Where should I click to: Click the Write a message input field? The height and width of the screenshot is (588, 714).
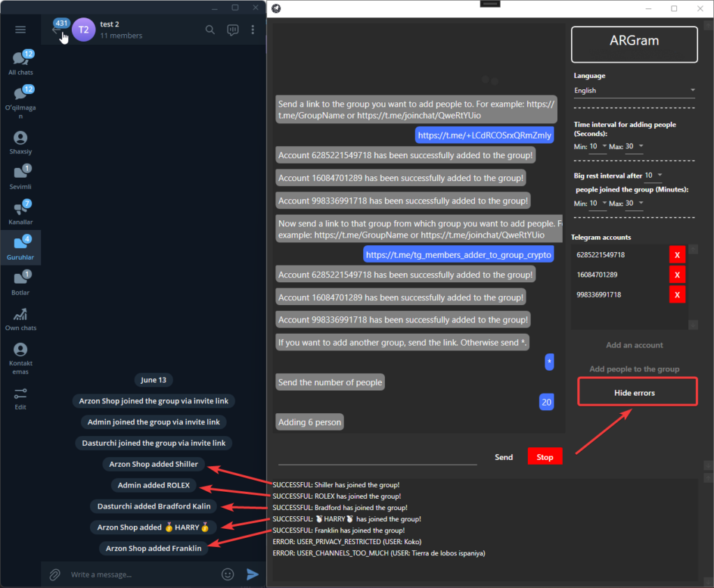click(139, 575)
